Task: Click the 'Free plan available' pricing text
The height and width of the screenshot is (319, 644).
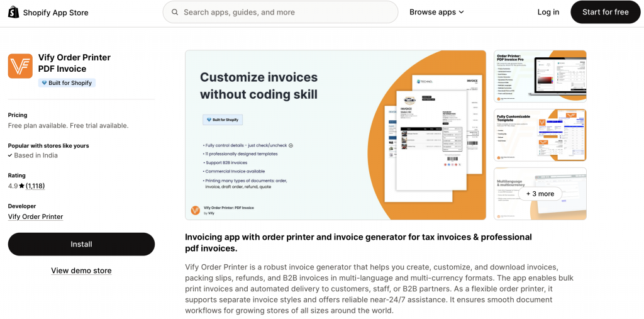Action: click(68, 126)
